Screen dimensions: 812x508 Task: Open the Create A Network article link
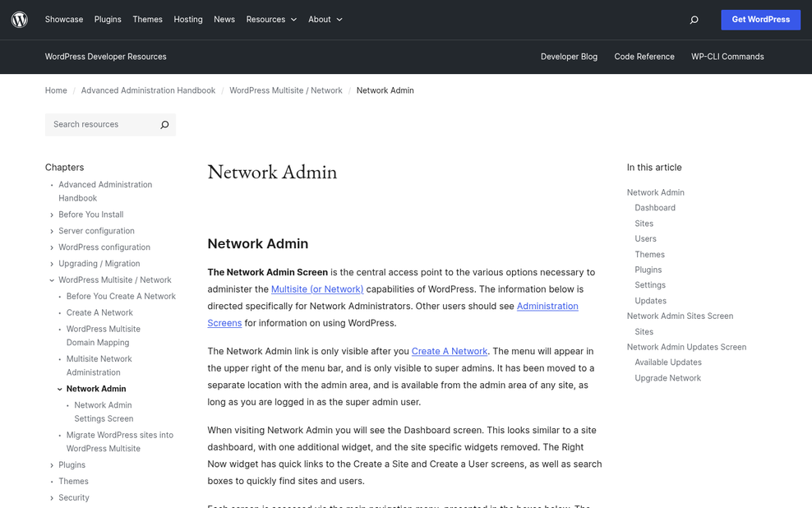pos(450,352)
